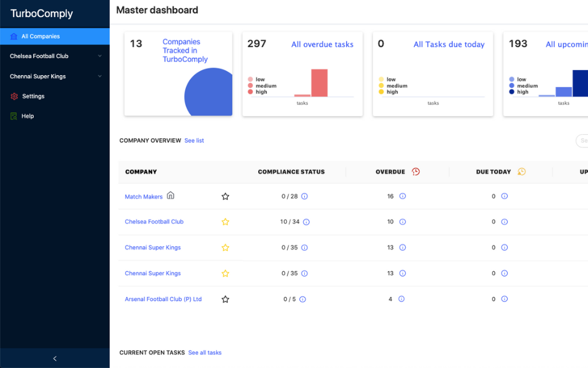The height and width of the screenshot is (368, 588).
Task: Collapse the sidebar using the chevron
Action: click(x=55, y=358)
